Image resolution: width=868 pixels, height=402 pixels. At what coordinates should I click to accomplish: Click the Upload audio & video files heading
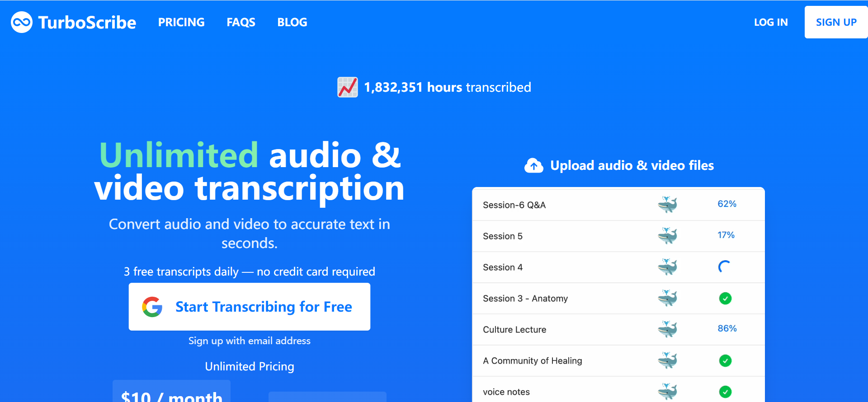click(632, 166)
